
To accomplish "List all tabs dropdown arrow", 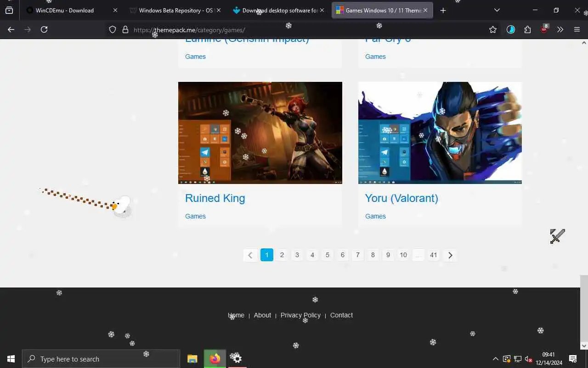I will [497, 10].
